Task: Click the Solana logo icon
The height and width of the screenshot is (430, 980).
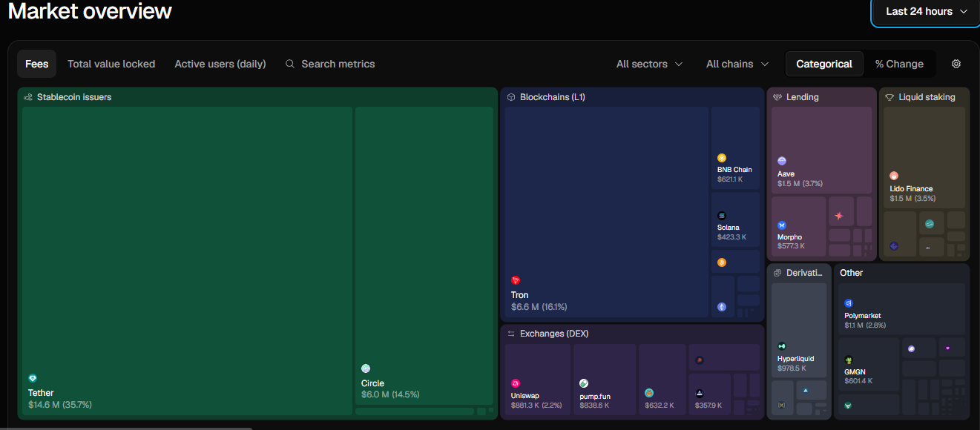Action: tap(722, 216)
